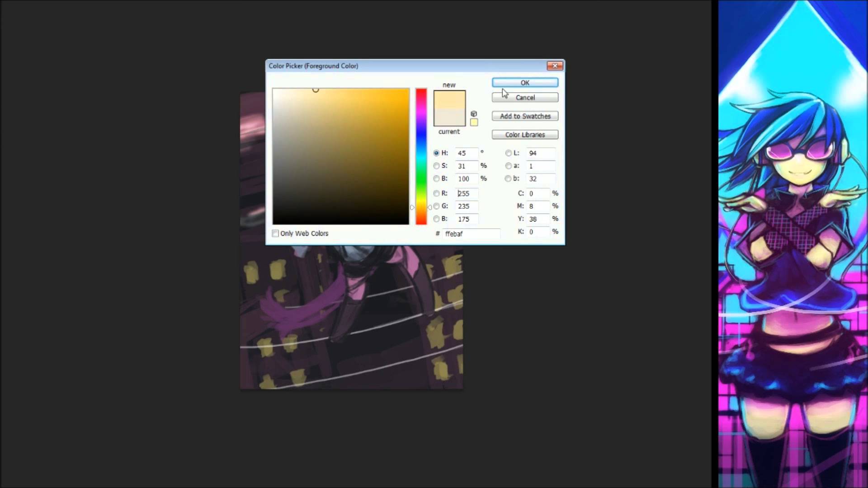Select the G green channel radio button

pyautogui.click(x=436, y=206)
